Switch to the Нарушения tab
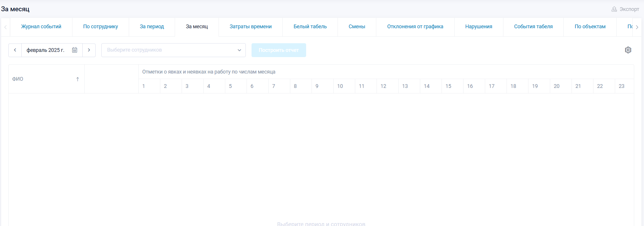 tap(479, 27)
